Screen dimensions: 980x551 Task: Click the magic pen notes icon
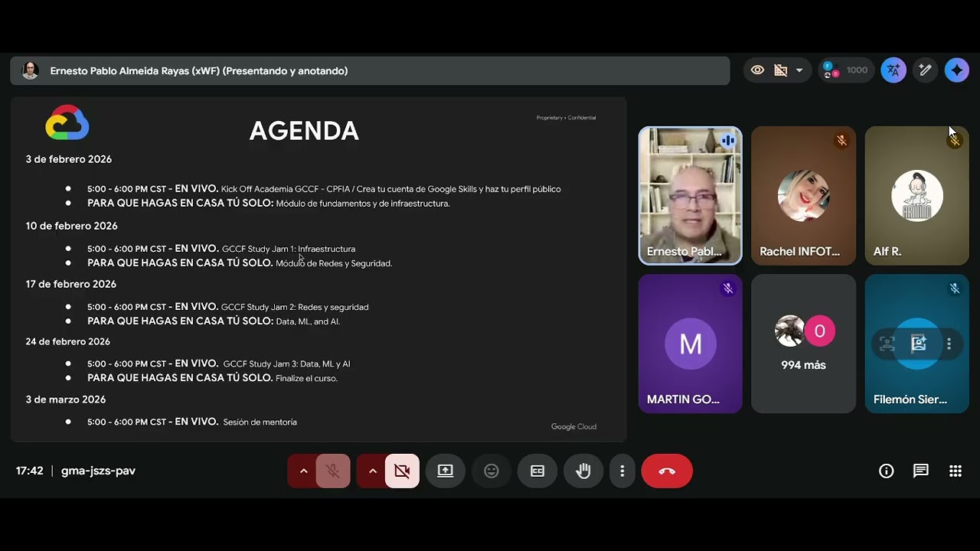coord(925,70)
